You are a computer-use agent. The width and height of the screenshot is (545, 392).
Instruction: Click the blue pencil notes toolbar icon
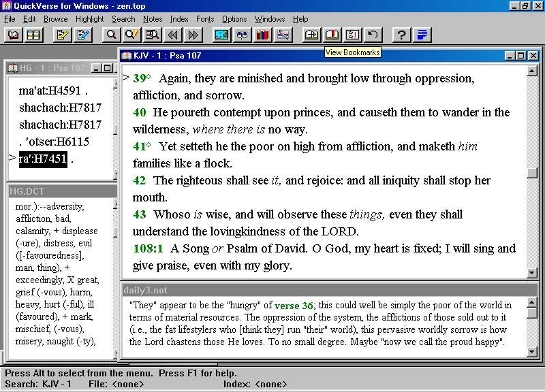83,35
